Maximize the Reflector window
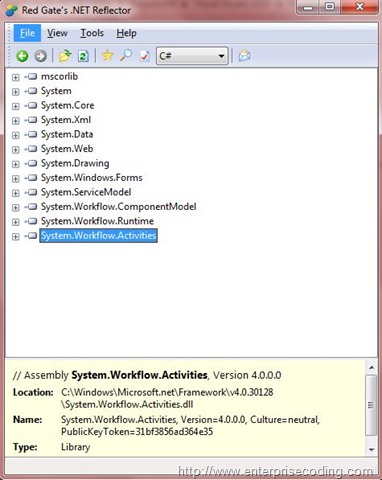This screenshot has height=480, width=382. [x=329, y=7]
